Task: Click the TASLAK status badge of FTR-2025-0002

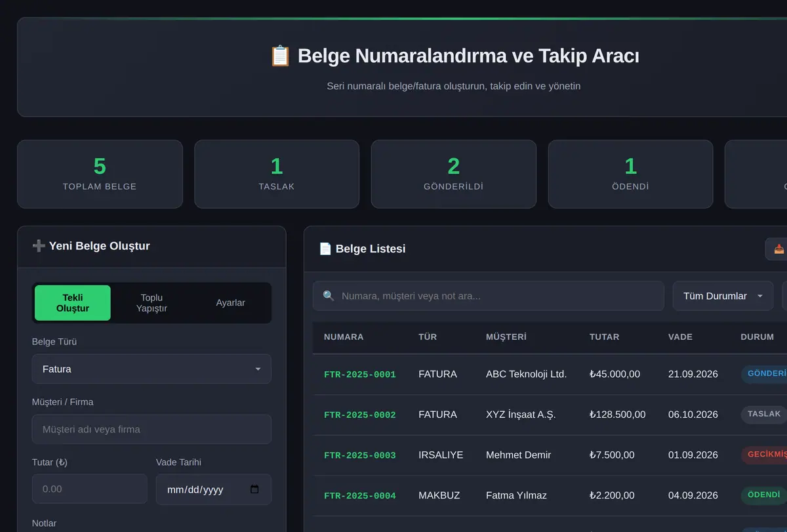Action: tap(764, 415)
